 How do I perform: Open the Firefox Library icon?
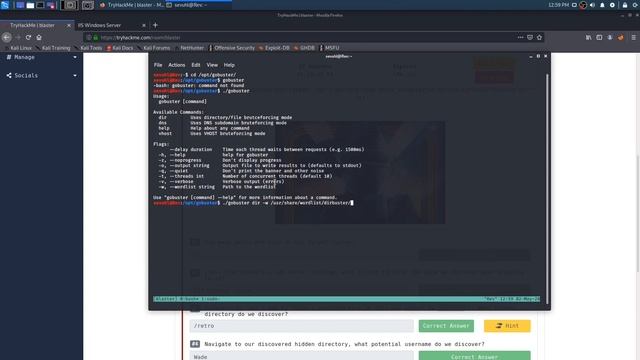(x=589, y=38)
